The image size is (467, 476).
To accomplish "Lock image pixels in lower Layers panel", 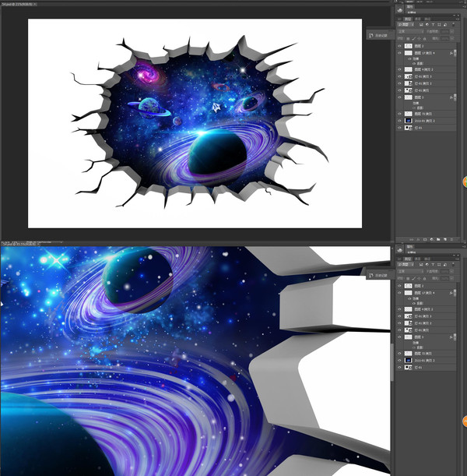I will [x=414, y=278].
